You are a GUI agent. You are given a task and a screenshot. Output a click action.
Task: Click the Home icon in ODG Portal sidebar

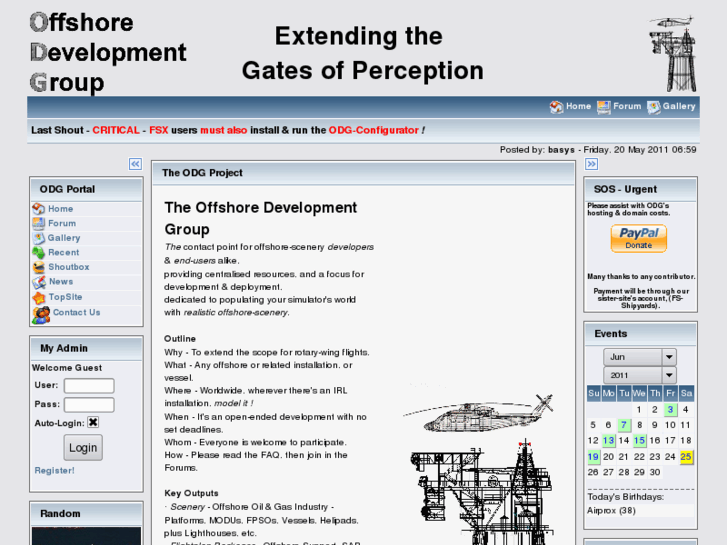click(38, 209)
